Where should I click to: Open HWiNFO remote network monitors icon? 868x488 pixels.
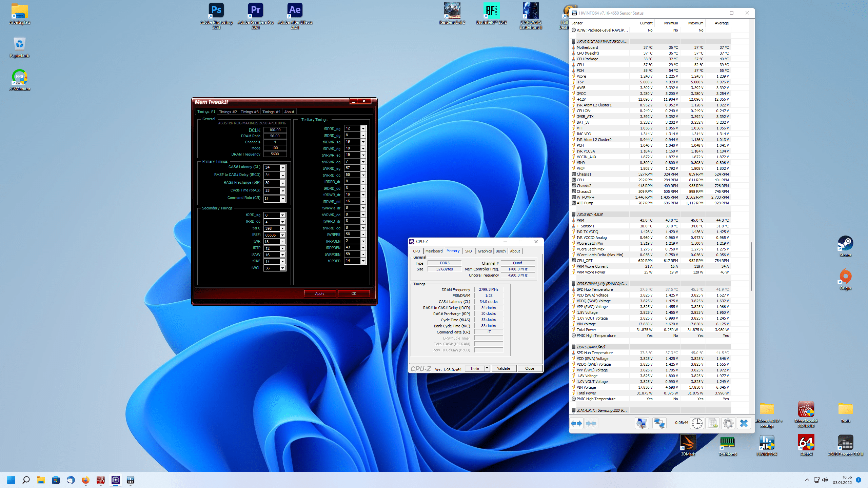point(659,423)
